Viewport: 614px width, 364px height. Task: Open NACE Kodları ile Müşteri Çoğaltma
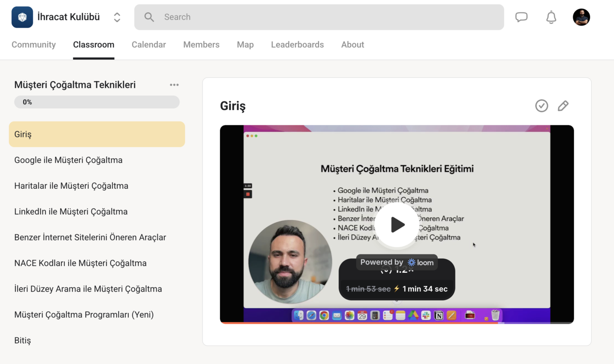(80, 263)
